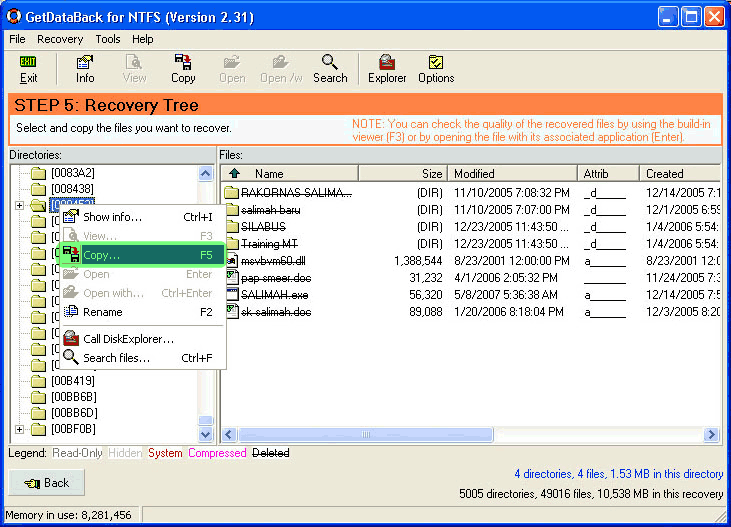Click disabled Open with... menu entry
This screenshot has height=527, width=731.
143,293
